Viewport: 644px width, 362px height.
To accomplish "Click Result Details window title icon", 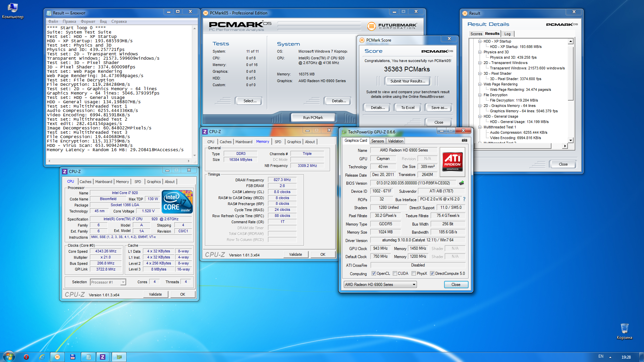I will tap(465, 13).
